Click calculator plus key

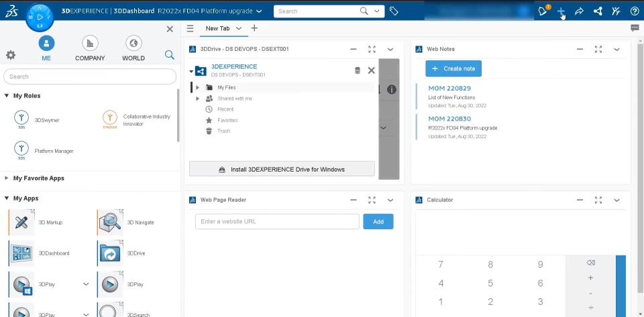click(x=590, y=278)
